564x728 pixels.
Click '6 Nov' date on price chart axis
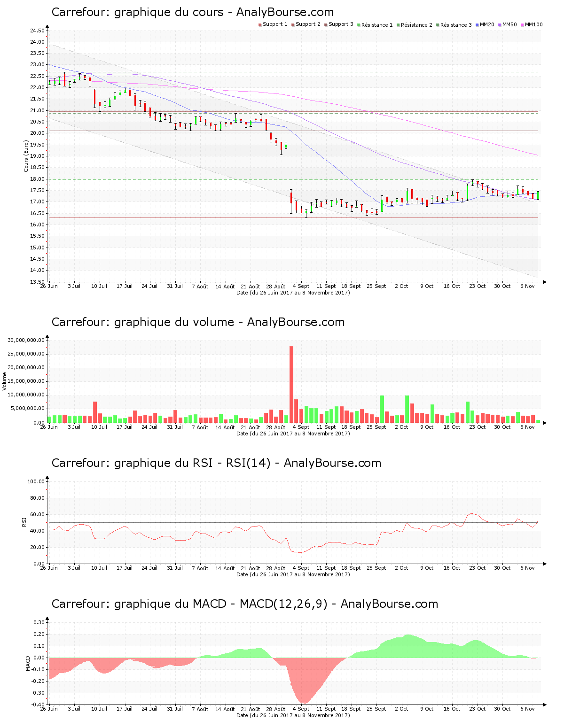point(527,287)
